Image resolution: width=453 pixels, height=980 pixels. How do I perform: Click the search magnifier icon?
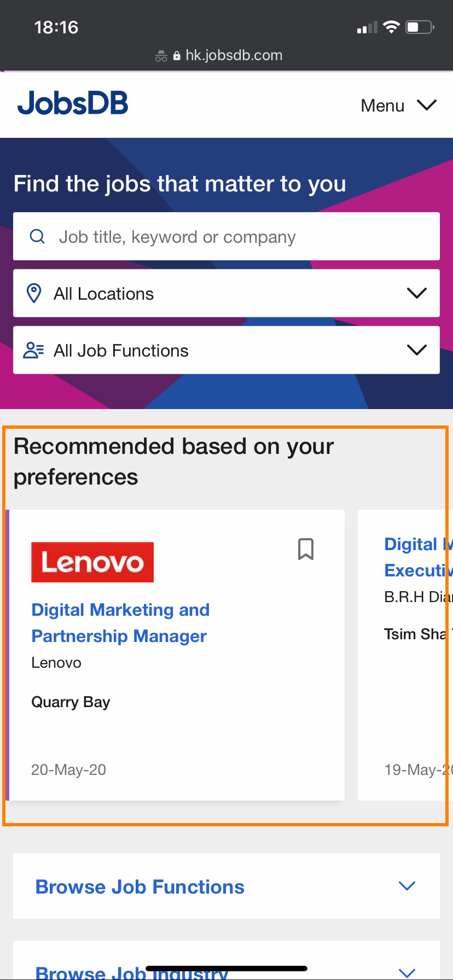pos(37,236)
